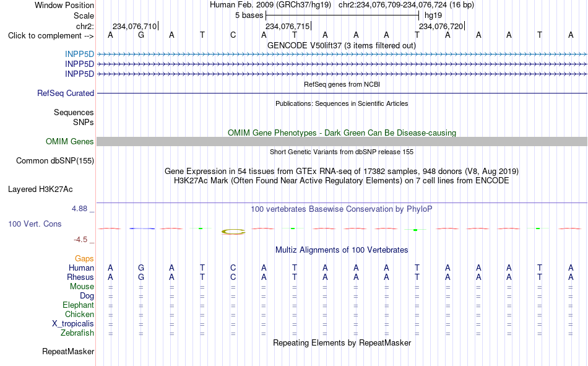Click the blue conservation bar under G

pyautogui.click(x=142, y=229)
